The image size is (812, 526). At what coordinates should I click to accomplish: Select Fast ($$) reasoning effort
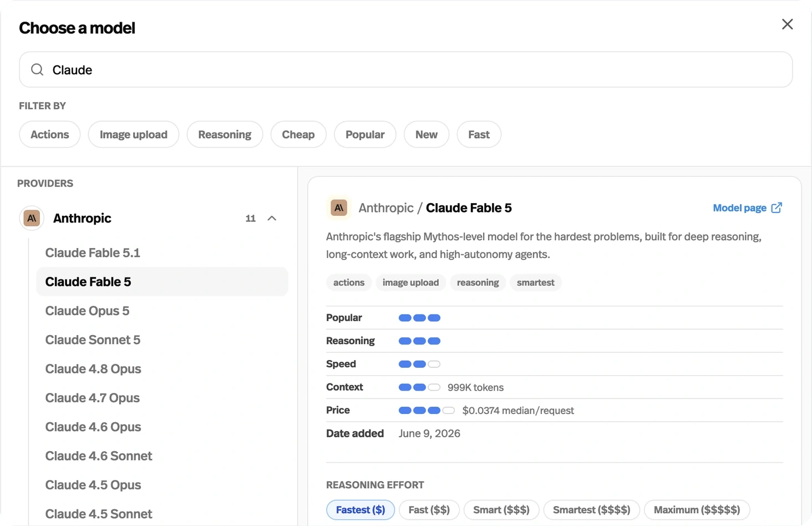[429, 510]
